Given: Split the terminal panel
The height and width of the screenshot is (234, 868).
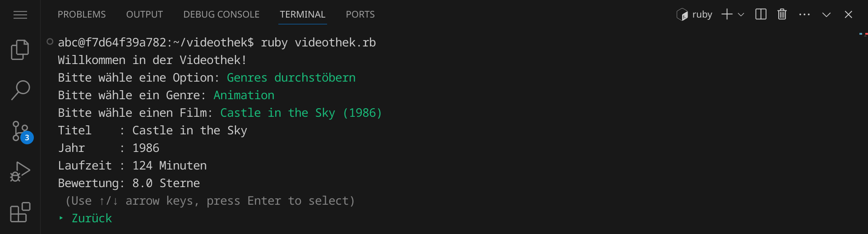Looking at the screenshot, I should tap(761, 14).
